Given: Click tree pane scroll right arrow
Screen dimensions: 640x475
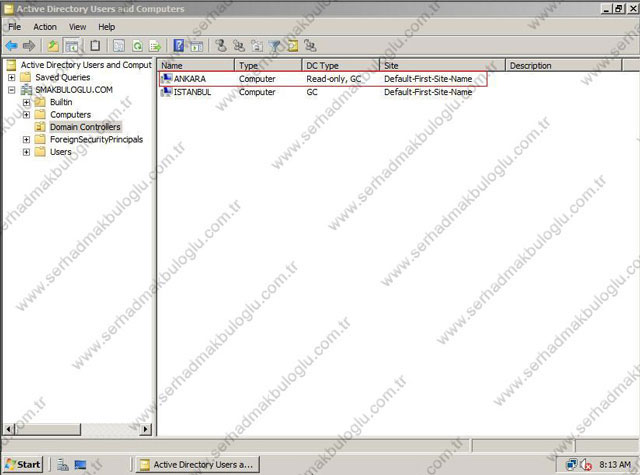Looking at the screenshot, I should pos(146,429).
